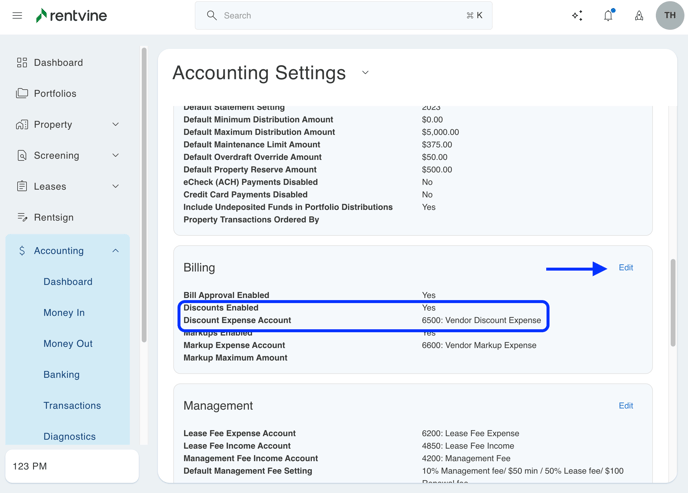Open Rentsign in the sidebar
The height and width of the screenshot is (493, 688).
[53, 217]
